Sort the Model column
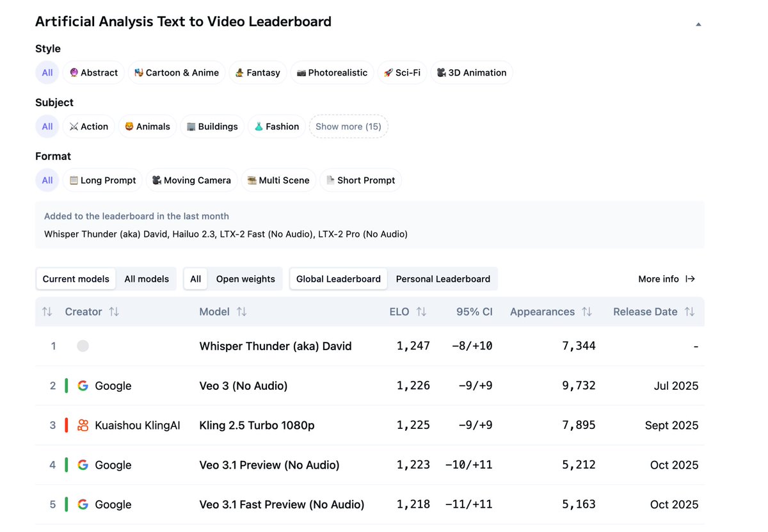The height and width of the screenshot is (532, 768). click(242, 312)
